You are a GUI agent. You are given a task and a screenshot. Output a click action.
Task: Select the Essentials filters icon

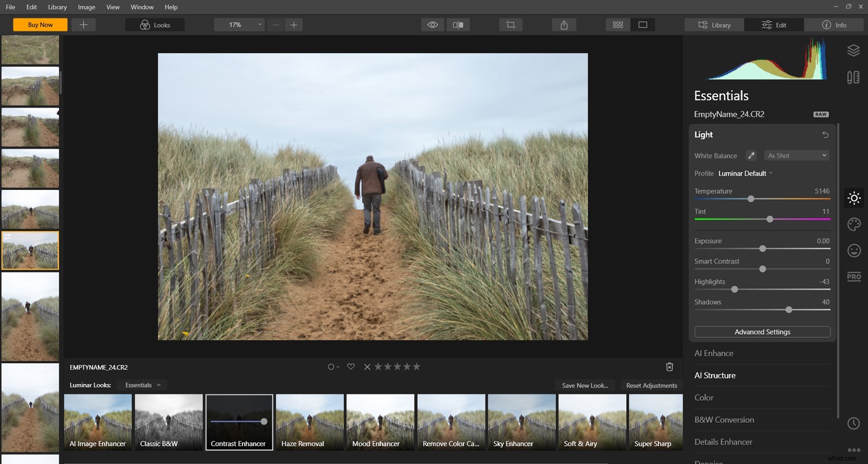point(854,198)
